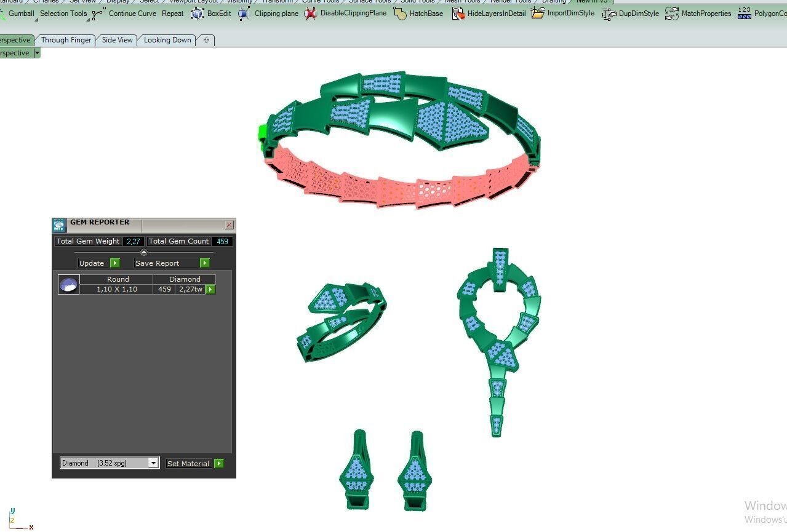Viewport: 787px width, 532px height.
Task: Click the Total Gem Count value 459
Action: pyautogui.click(x=222, y=241)
